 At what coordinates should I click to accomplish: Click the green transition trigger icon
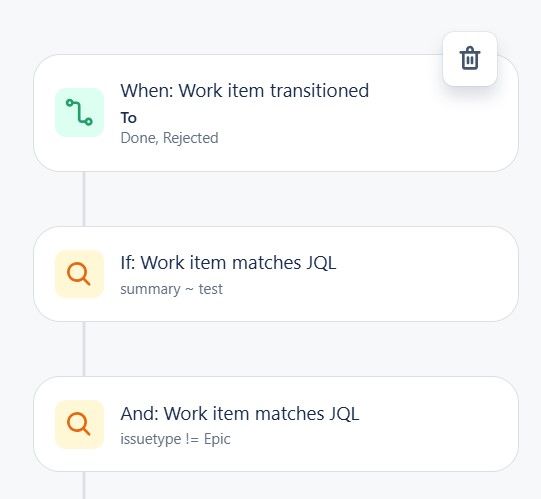[79, 112]
